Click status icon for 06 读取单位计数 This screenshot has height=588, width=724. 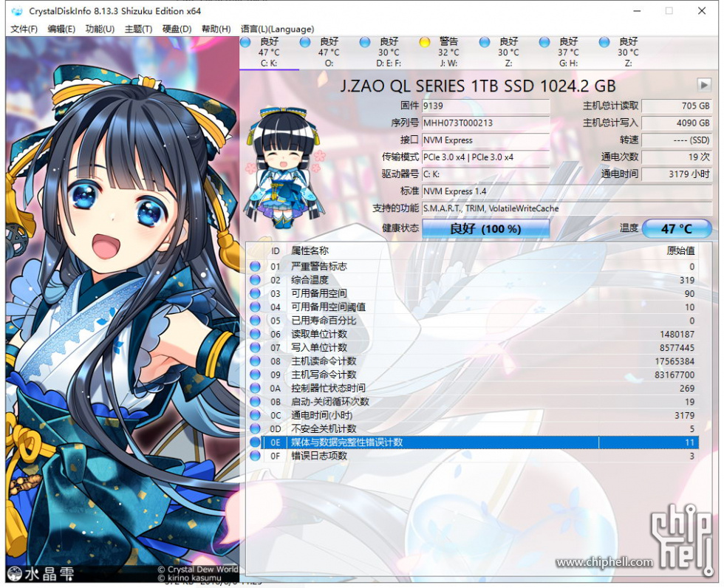click(255, 334)
